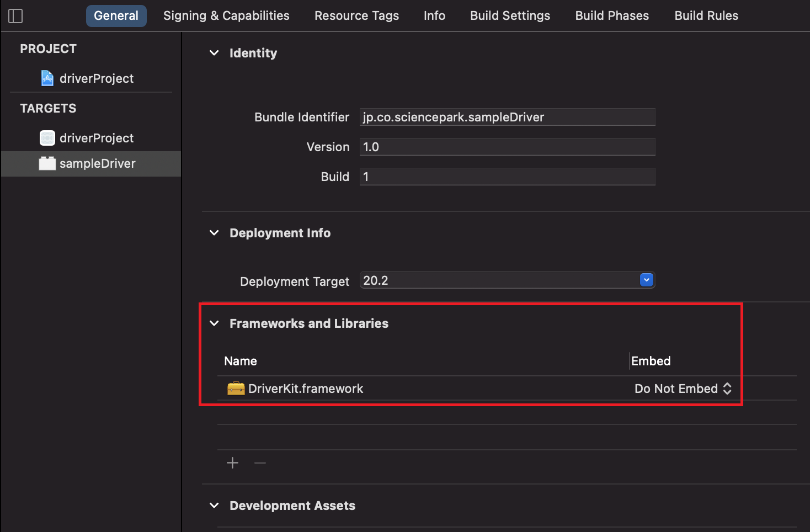Screen dimensions: 810x532
Task: Toggle the navigator sidebar visibility icon
Action: click(x=15, y=15)
